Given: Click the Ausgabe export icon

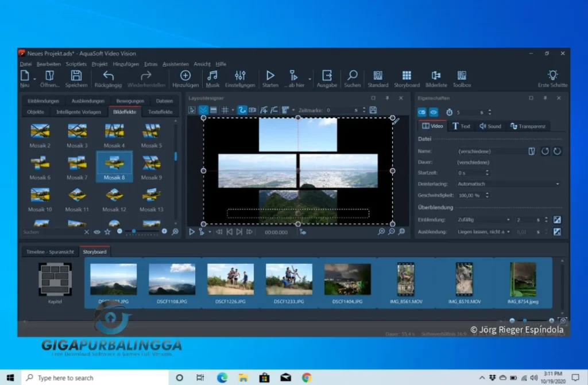Looking at the screenshot, I should tap(327, 75).
